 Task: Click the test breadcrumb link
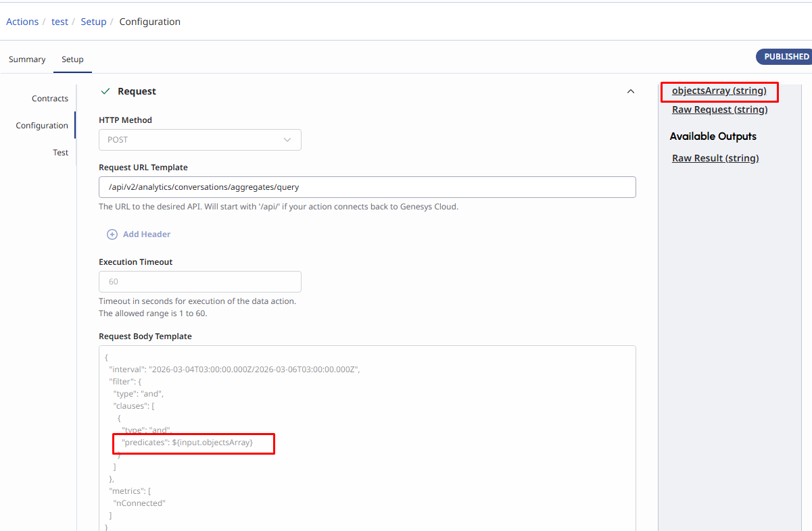click(59, 22)
